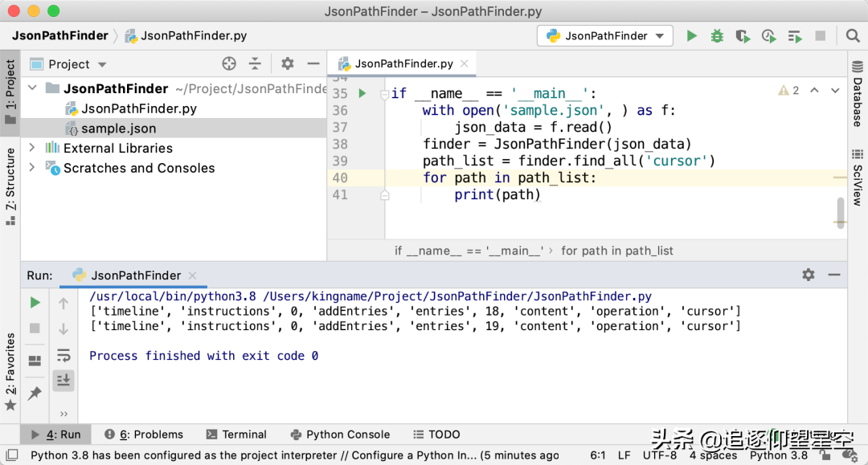Screen dimensions: 868x465
Task: Open the JsonPathFinder run configuration dropdown
Action: tap(605, 36)
